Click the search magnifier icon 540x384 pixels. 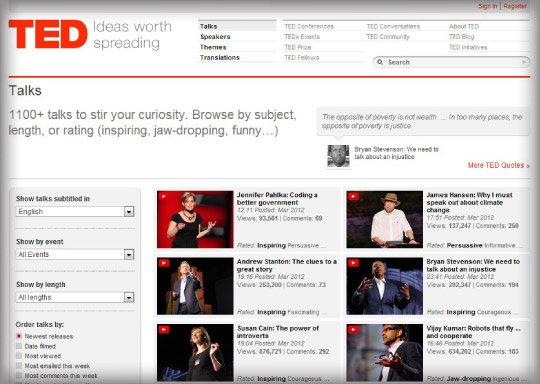click(380, 62)
